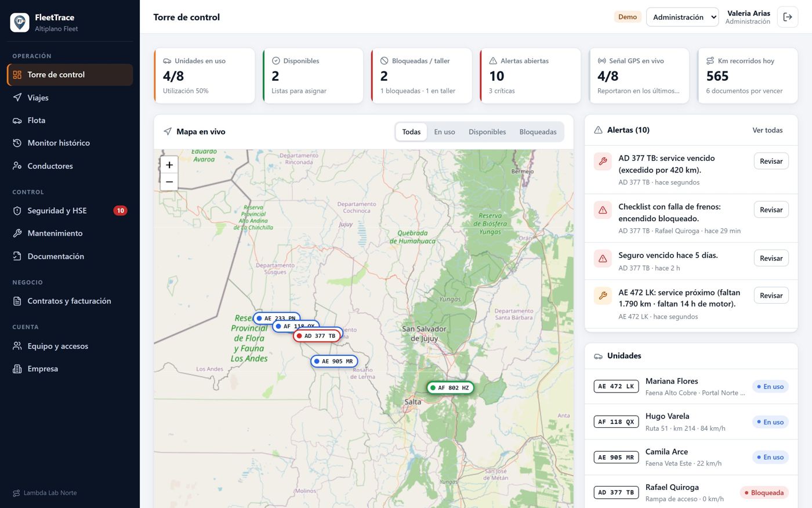Viewport: 812px width, 508px height.
Task: Open Empresa settings
Action: (70, 369)
